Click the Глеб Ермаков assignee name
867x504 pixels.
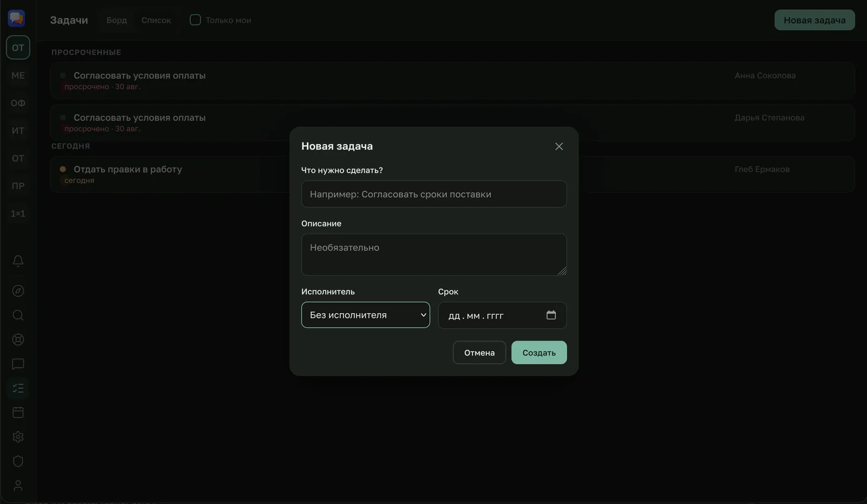[762, 169]
